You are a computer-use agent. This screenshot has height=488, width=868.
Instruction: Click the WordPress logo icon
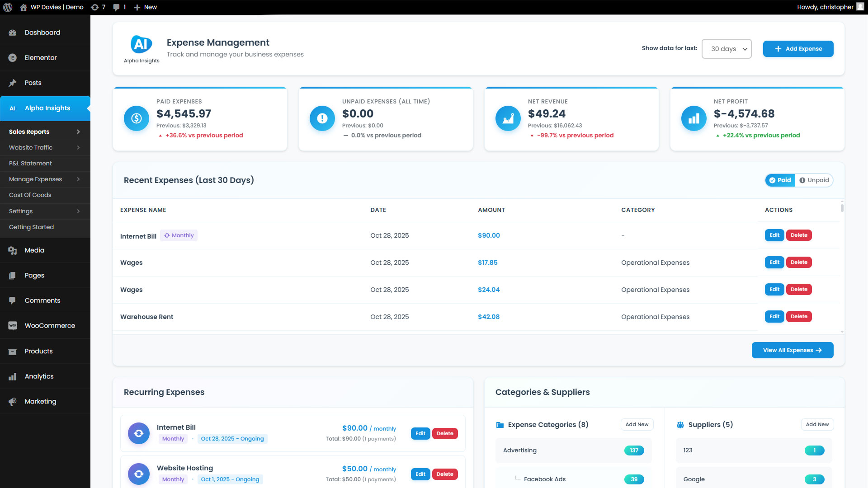tap(8, 7)
